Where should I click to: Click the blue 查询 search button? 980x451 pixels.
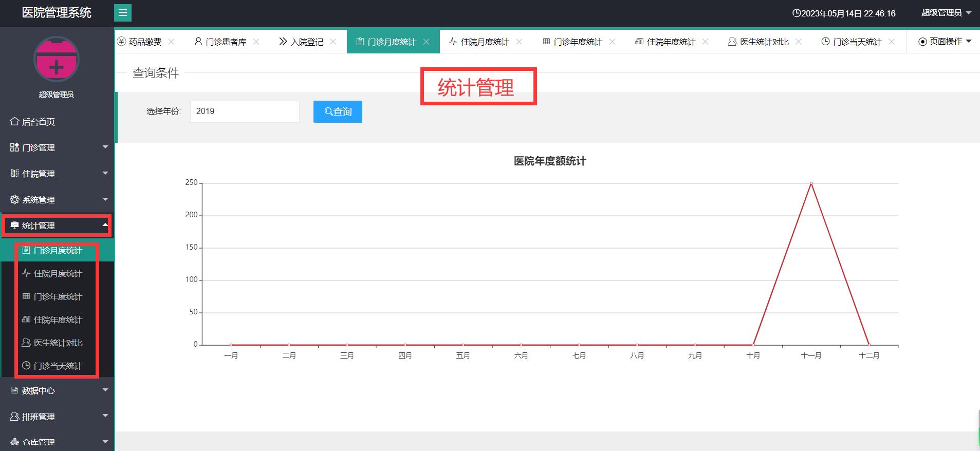coord(338,111)
